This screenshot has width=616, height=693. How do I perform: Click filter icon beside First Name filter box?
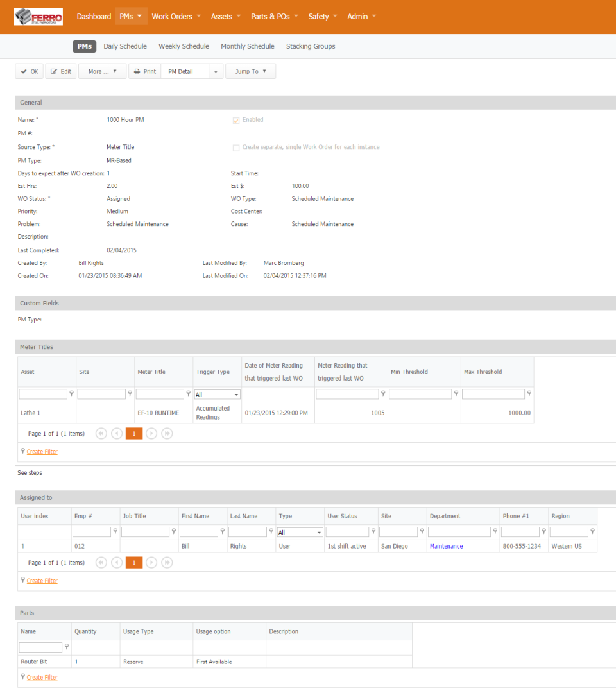pos(222,531)
